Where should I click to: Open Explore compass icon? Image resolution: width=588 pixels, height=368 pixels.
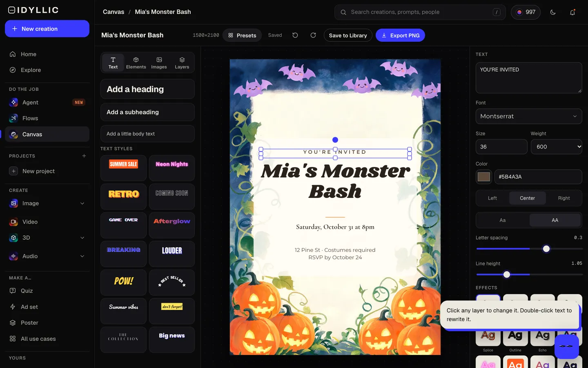pyautogui.click(x=13, y=70)
